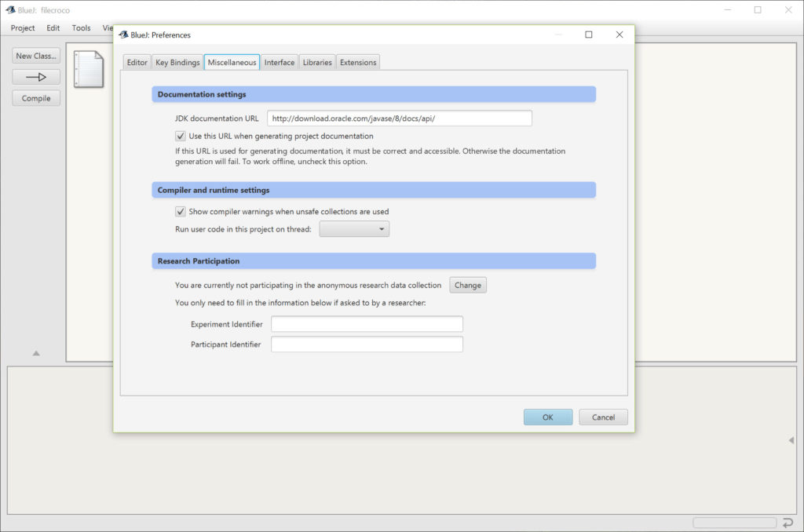The height and width of the screenshot is (532, 804).
Task: Click the Change research participation button
Action: tap(468, 285)
